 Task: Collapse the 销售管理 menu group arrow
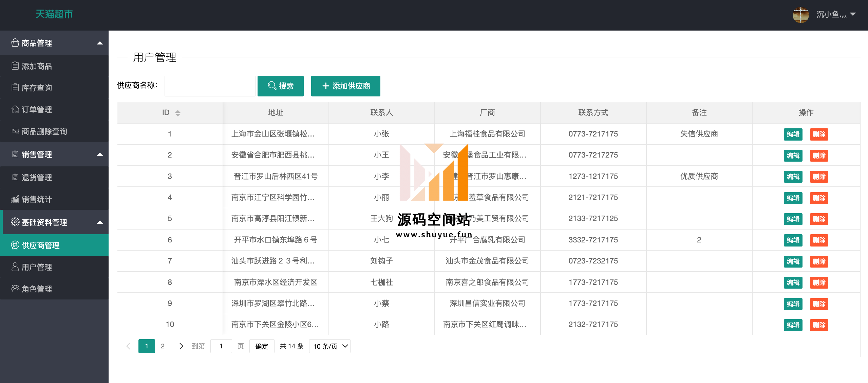point(100,154)
